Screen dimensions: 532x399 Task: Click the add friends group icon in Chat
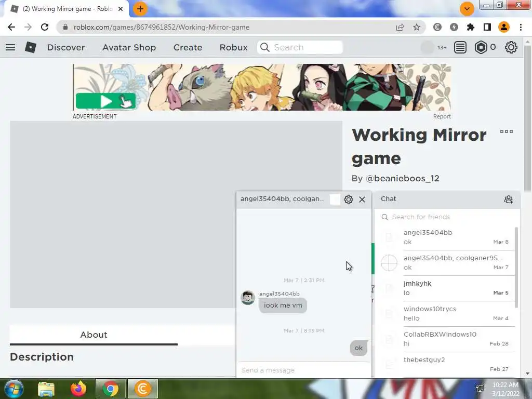point(508,199)
